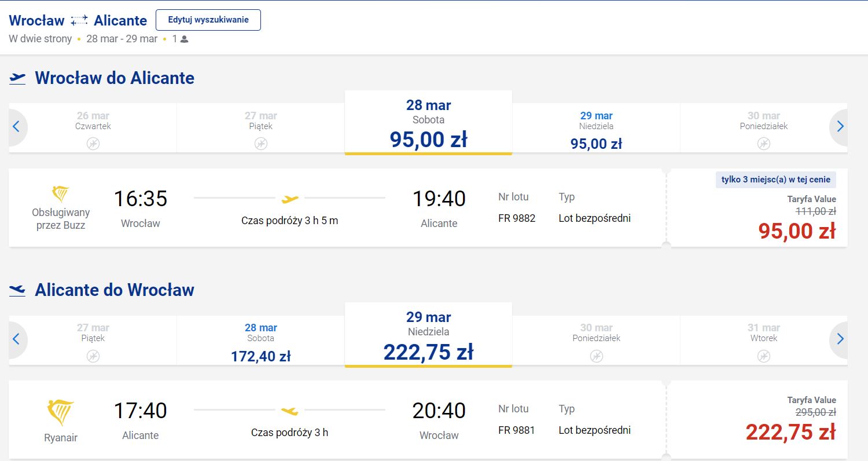This screenshot has width=868, height=461.
Task: Show later return dates with the right arrow
Action: click(840, 339)
